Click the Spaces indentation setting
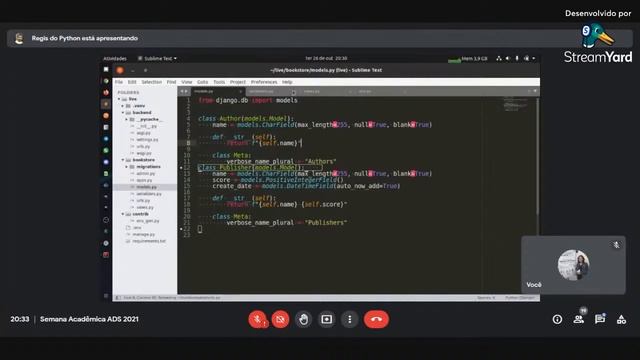640x360 pixels. coord(486,298)
